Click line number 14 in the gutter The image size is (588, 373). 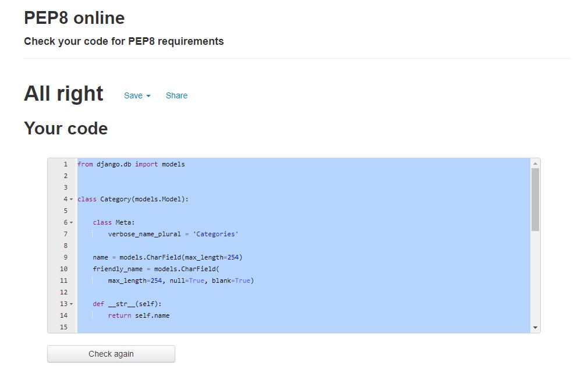[x=65, y=315]
